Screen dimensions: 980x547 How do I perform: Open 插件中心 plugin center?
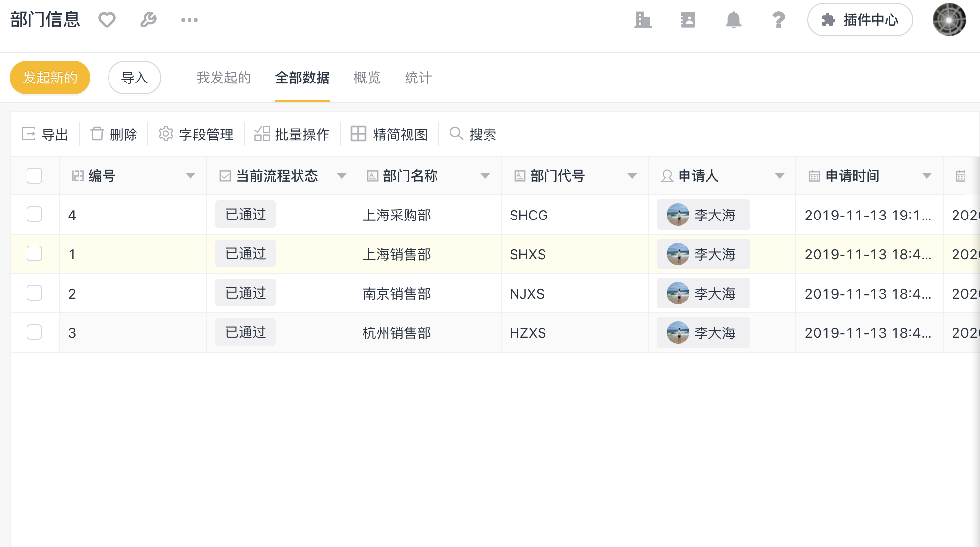coord(860,20)
